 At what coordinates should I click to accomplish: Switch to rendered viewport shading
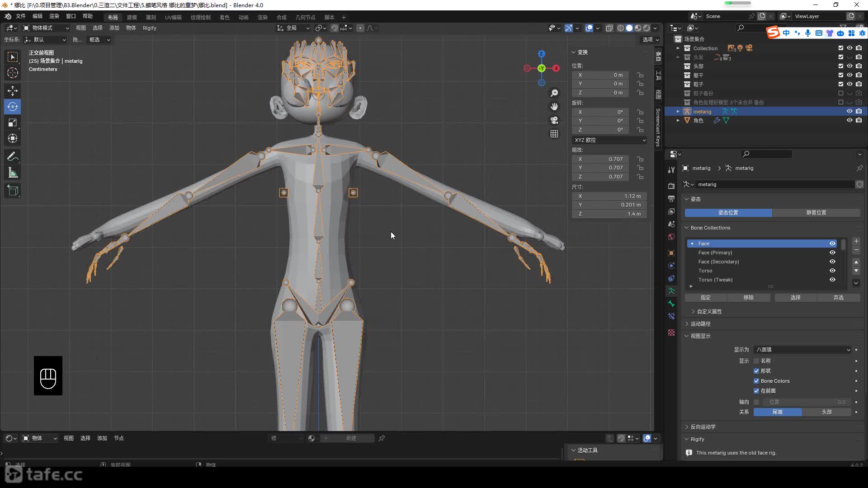pyautogui.click(x=646, y=28)
